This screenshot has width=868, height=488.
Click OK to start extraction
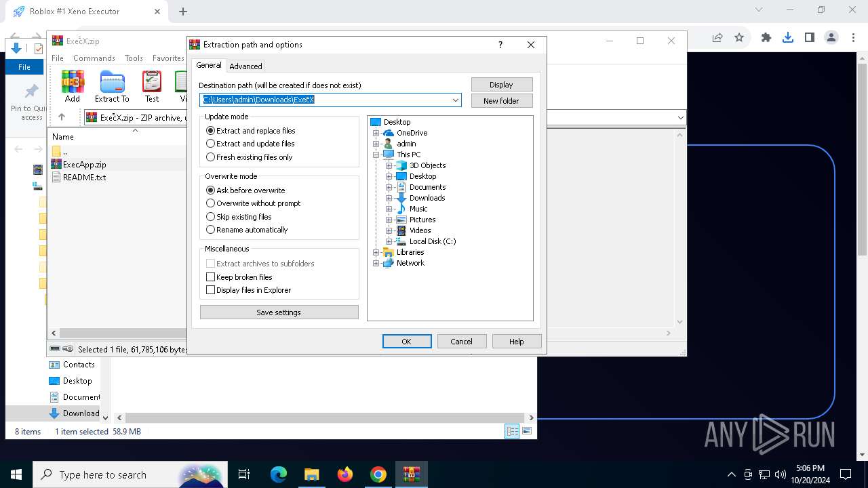pyautogui.click(x=407, y=342)
